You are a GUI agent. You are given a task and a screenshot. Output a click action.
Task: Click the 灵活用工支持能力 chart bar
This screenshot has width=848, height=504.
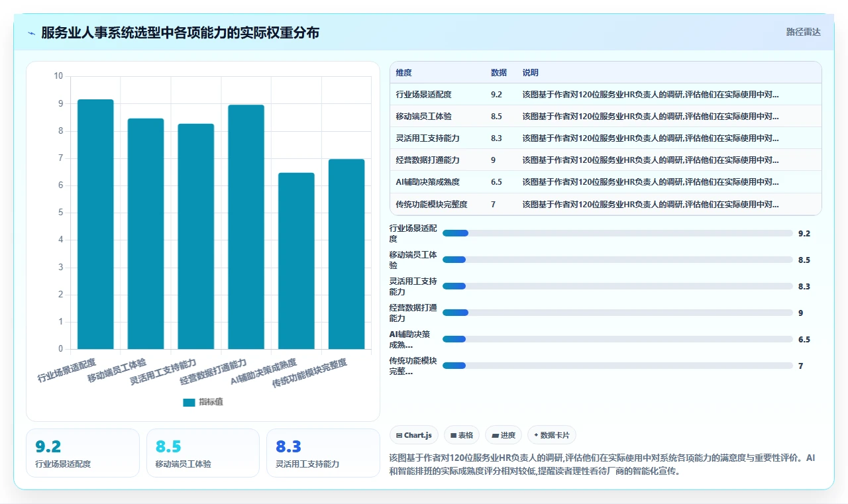pos(196,236)
